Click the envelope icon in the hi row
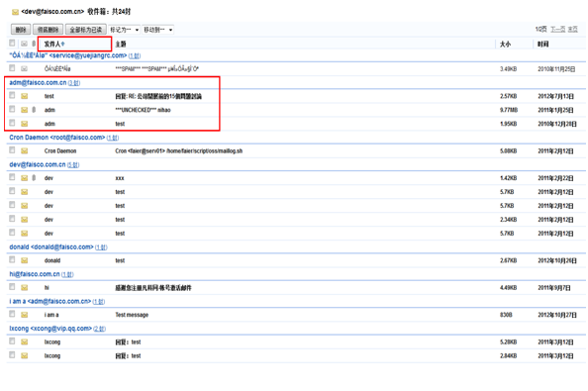This screenshot has height=391, width=588. click(x=25, y=287)
